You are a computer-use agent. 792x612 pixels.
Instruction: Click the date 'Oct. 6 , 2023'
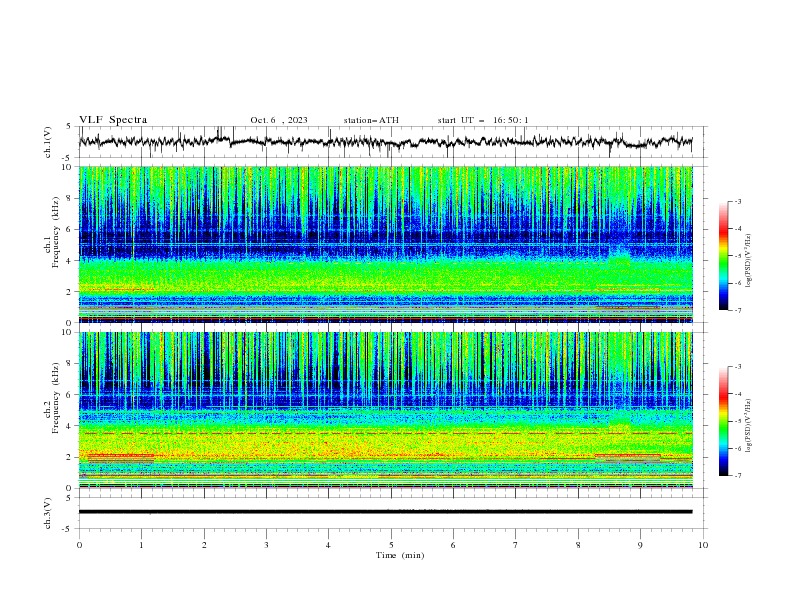pos(279,120)
